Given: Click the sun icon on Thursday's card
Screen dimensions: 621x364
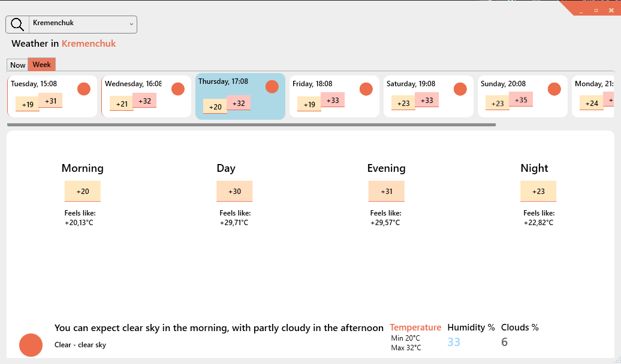Looking at the screenshot, I should (x=272, y=87).
